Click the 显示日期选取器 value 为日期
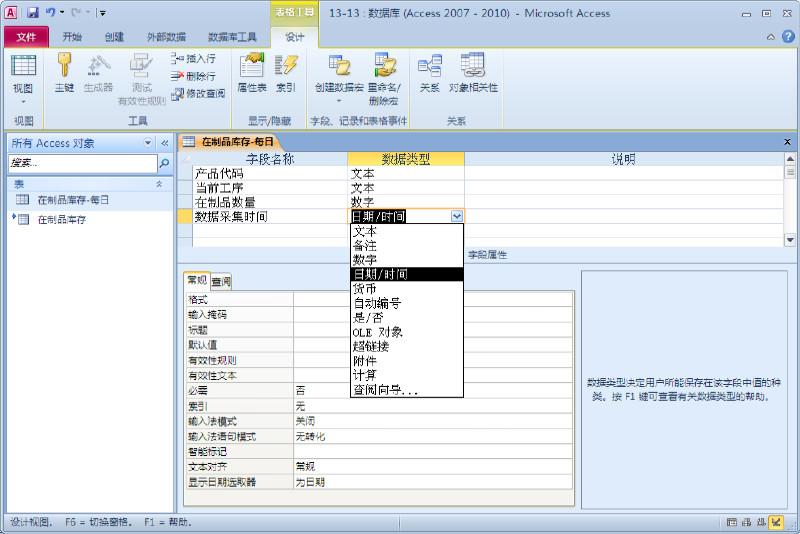800x534 pixels. (433, 482)
